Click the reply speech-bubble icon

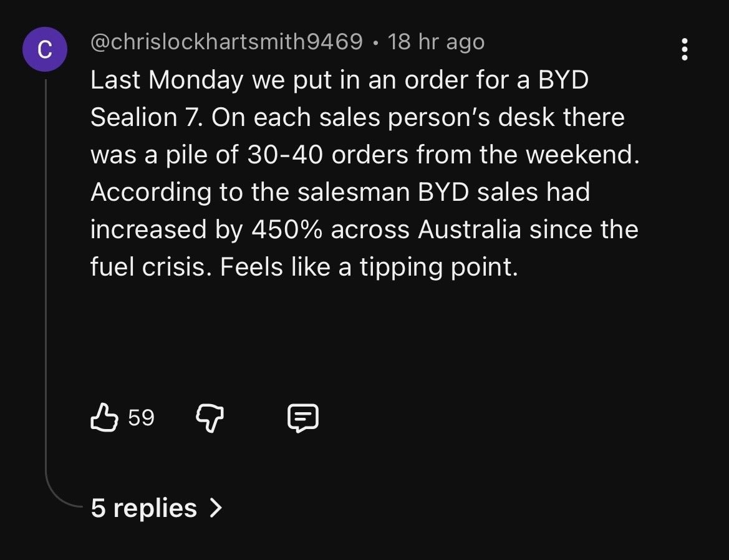[x=303, y=418]
